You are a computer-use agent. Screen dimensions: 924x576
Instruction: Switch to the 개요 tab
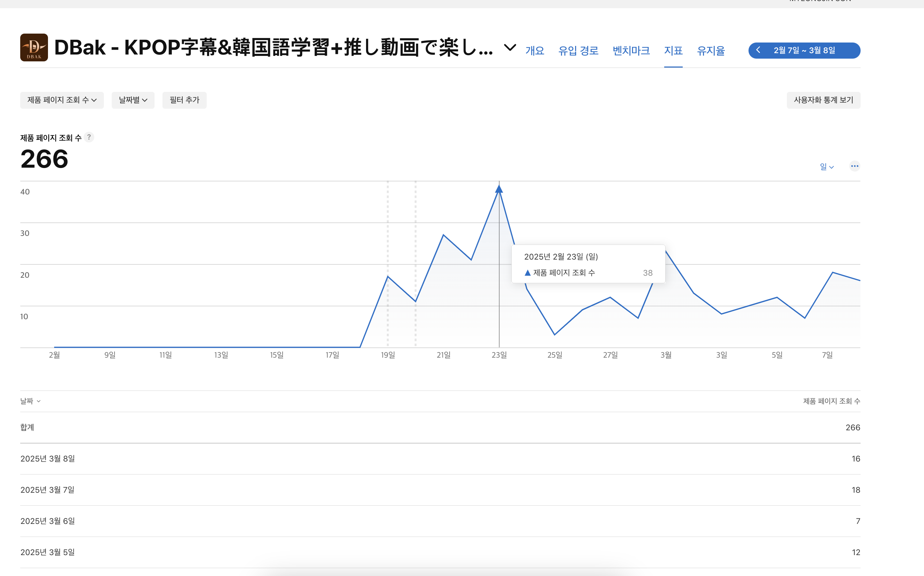pyautogui.click(x=535, y=51)
